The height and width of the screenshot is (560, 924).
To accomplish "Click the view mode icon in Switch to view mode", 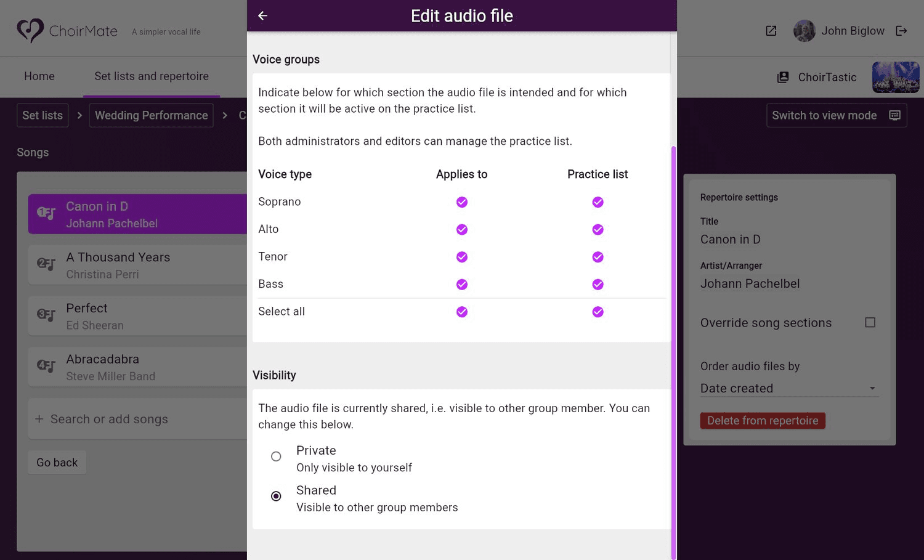I will [x=895, y=115].
